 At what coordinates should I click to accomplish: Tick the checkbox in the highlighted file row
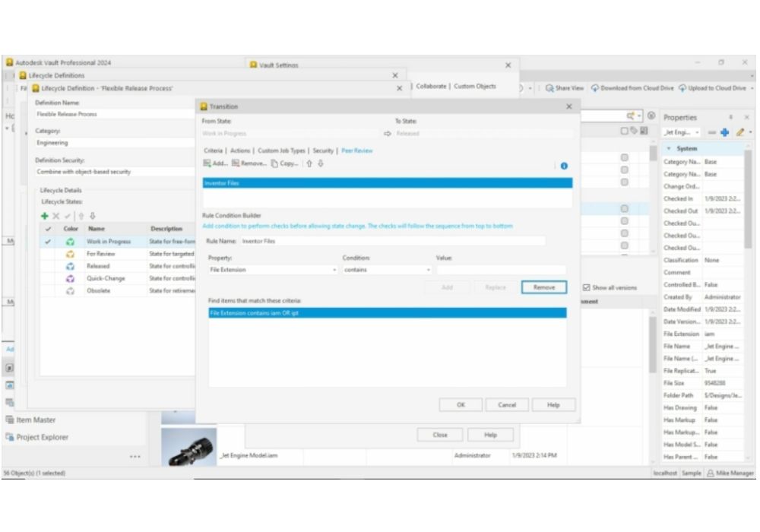(624, 208)
